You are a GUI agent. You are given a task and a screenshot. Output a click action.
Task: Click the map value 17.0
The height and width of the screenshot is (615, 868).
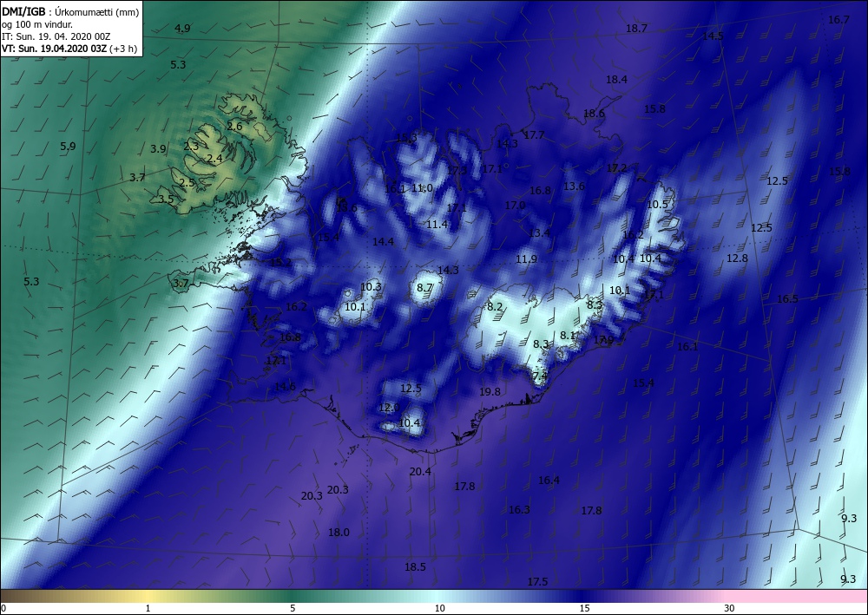[x=515, y=206]
